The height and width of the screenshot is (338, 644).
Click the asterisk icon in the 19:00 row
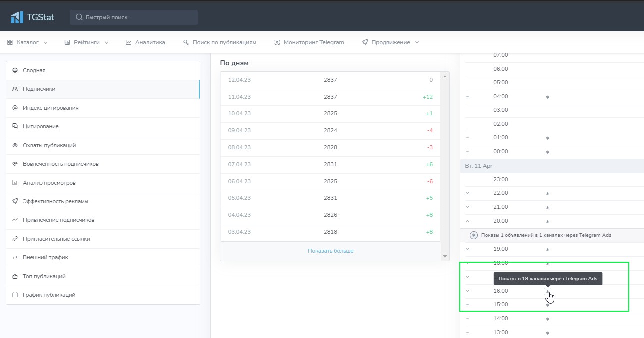point(548,250)
